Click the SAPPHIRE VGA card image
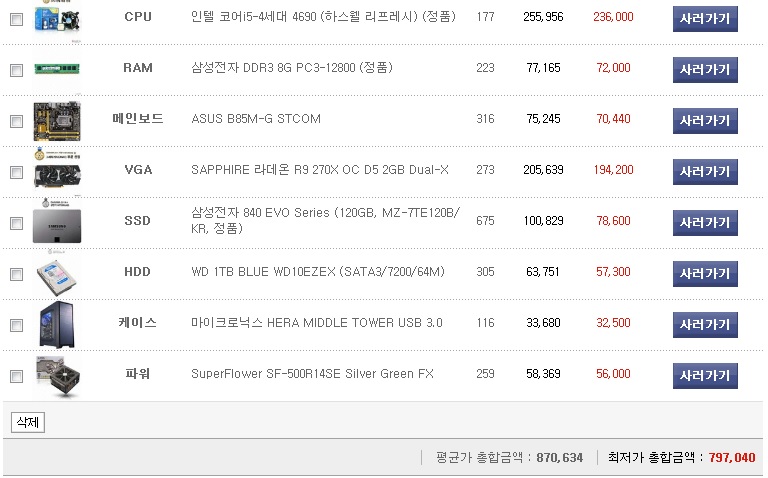 click(x=57, y=170)
